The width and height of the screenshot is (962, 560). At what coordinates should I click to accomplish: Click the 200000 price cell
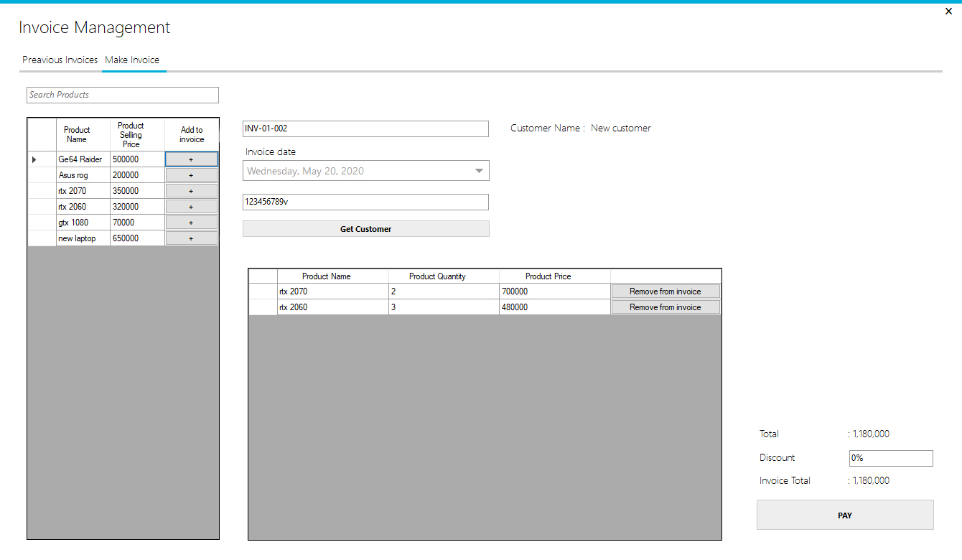coord(137,175)
